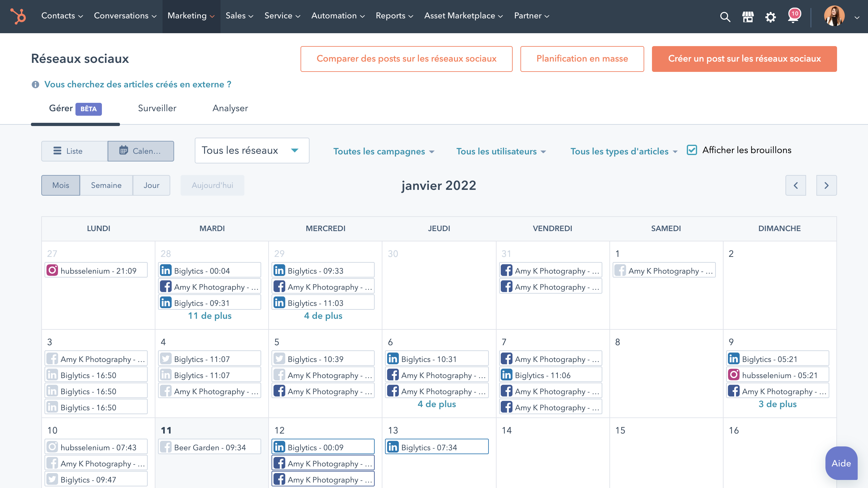Viewport: 868px width, 488px height.
Task: Show 11 de plus posts on January 28
Action: click(x=210, y=316)
